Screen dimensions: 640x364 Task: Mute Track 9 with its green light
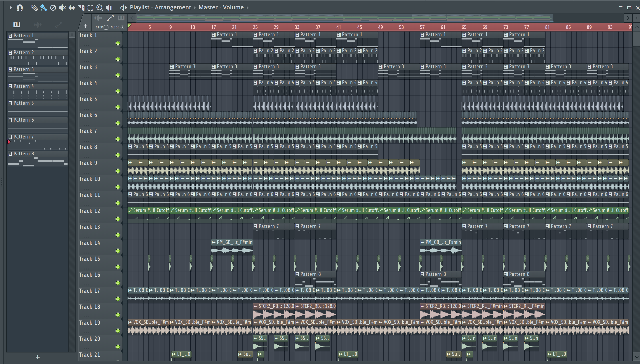coord(118,171)
